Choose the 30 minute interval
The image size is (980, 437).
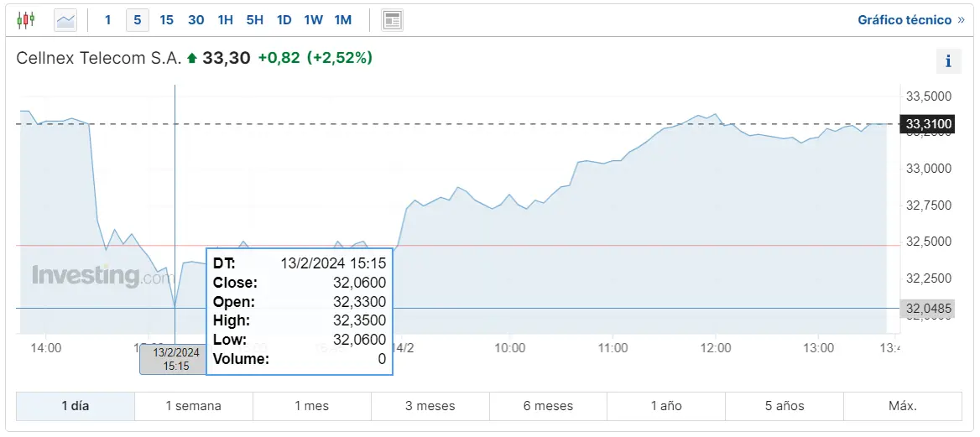[x=196, y=20]
